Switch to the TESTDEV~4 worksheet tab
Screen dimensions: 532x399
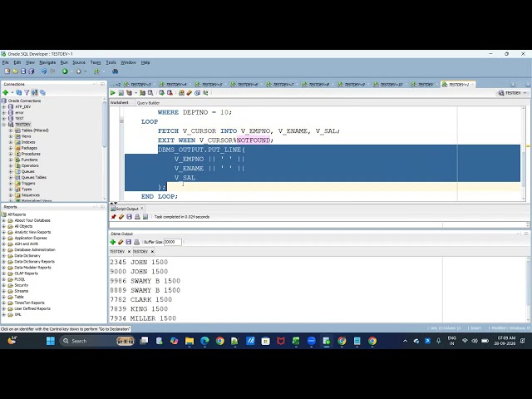tap(174, 84)
